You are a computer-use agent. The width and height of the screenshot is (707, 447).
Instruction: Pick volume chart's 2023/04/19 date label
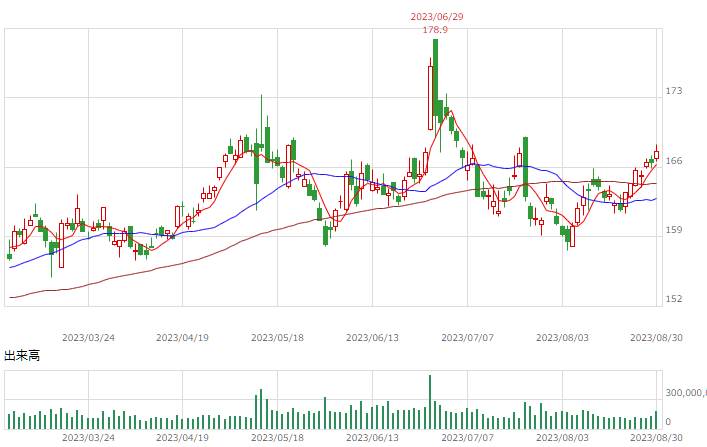point(183,438)
